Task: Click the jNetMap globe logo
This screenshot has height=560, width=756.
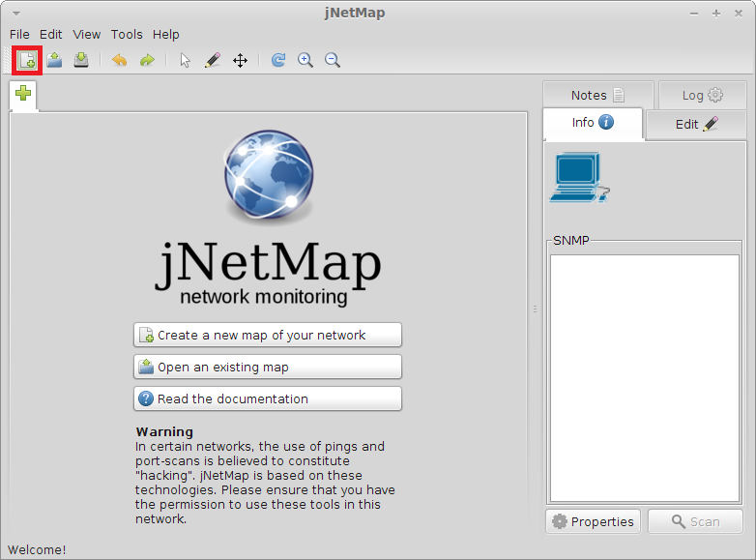Action: 269,175
